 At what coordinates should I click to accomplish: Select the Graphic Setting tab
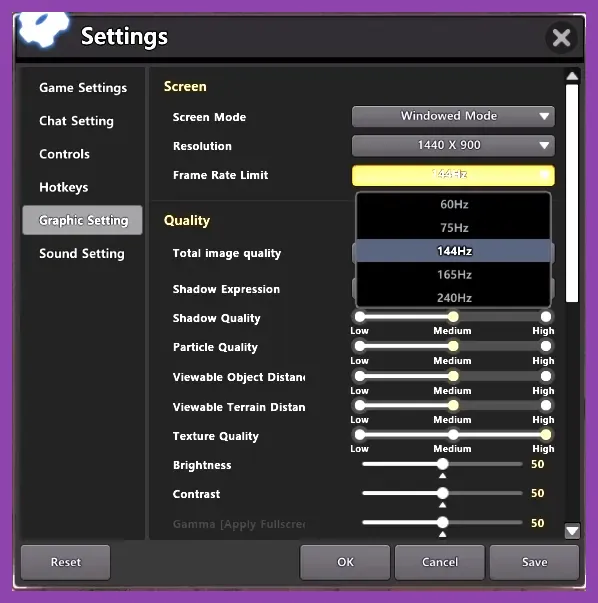point(82,220)
